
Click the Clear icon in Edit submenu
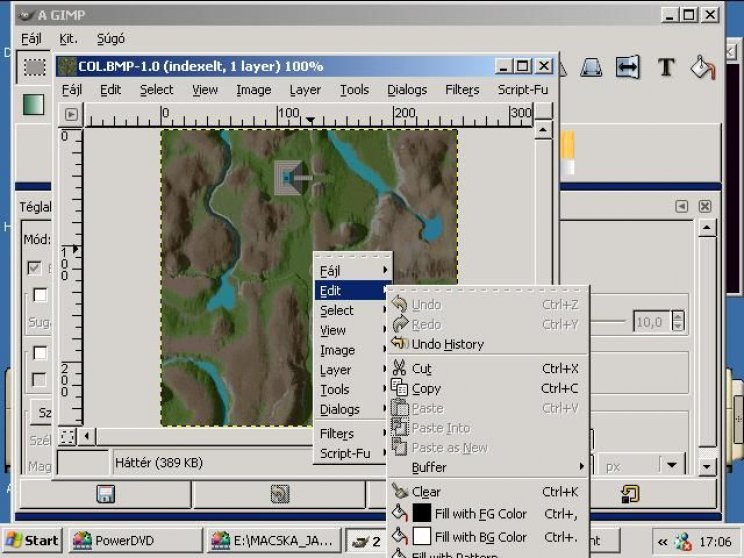pyautogui.click(x=400, y=491)
